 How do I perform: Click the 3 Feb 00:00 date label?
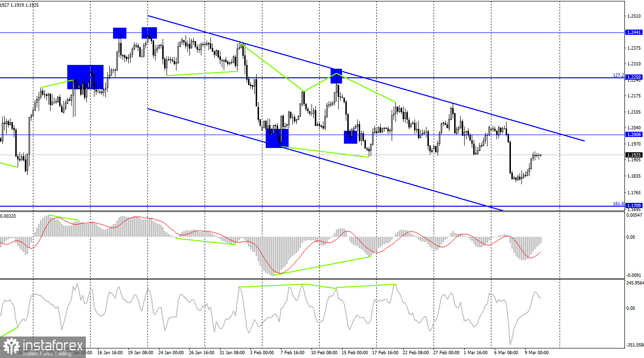pos(261,353)
